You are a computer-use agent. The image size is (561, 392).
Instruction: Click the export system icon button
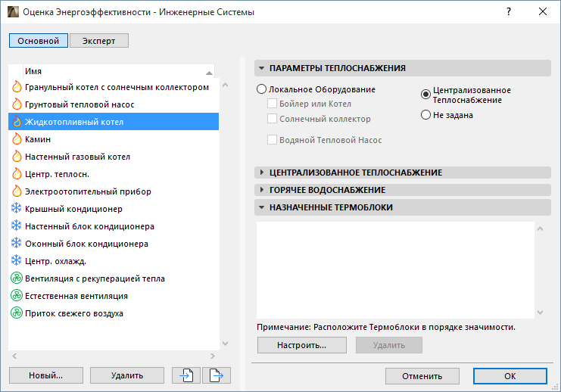pos(216,375)
